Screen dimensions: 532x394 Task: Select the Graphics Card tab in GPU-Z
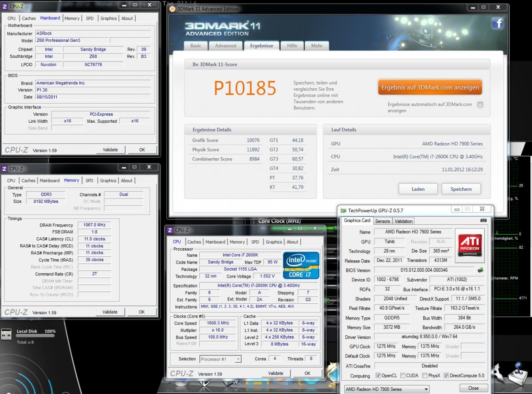[357, 221]
